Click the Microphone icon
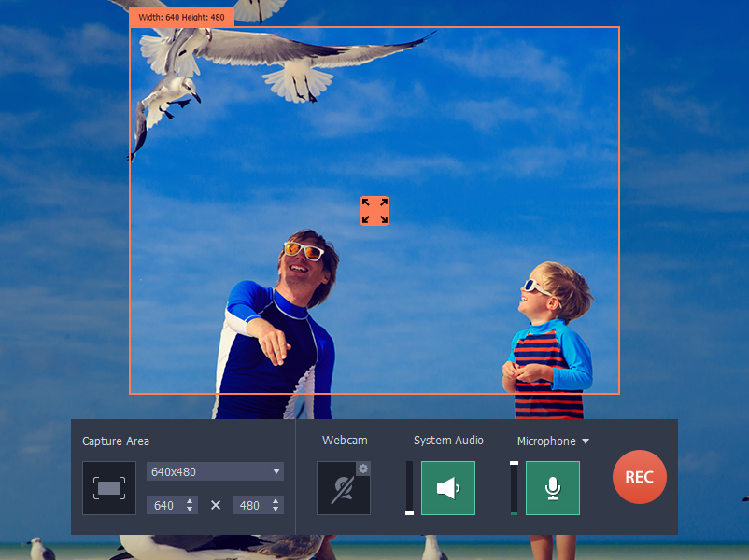 552,487
